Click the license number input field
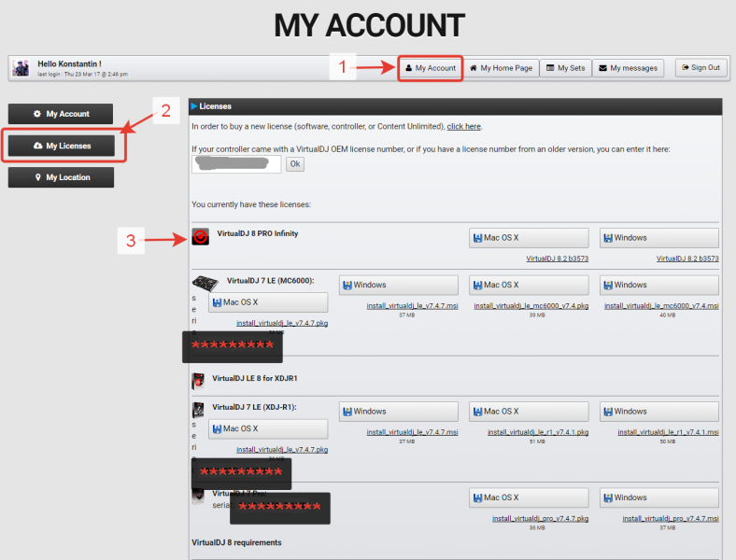Image resolution: width=736 pixels, height=560 pixels. point(236,164)
